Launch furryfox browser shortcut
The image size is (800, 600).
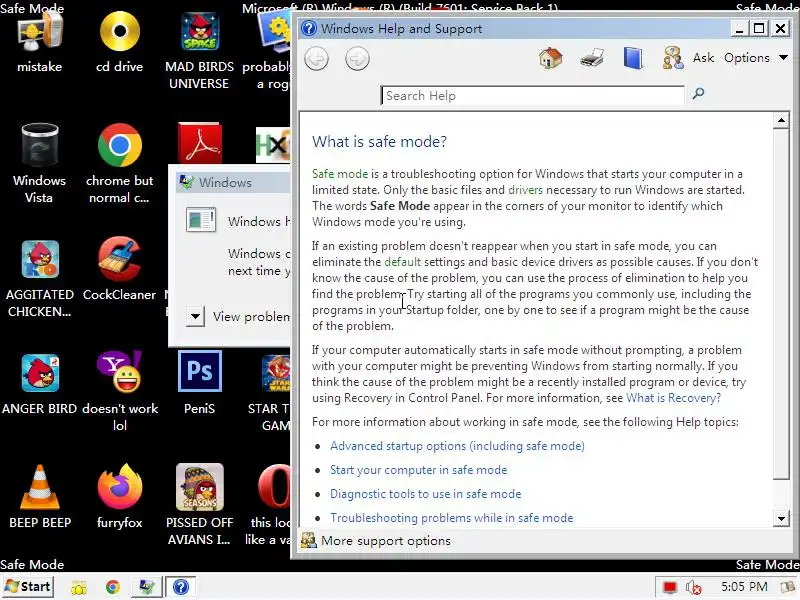[x=119, y=497]
